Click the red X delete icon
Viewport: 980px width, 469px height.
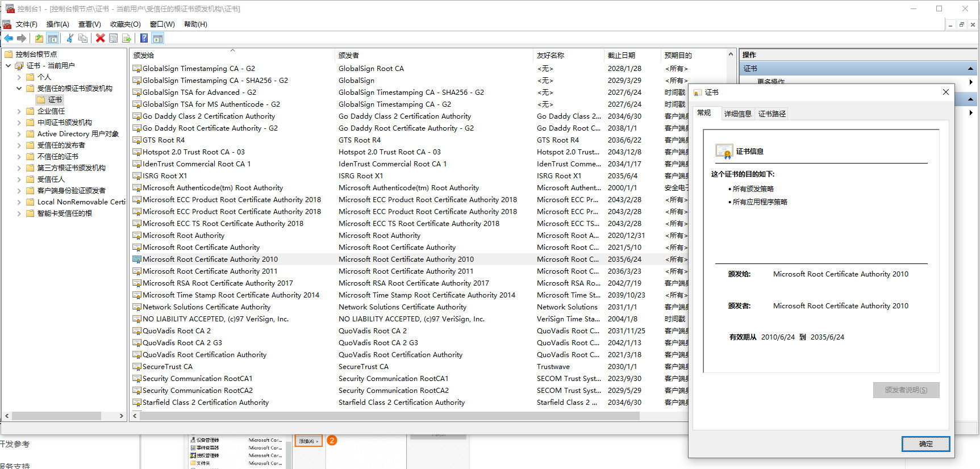coord(101,38)
